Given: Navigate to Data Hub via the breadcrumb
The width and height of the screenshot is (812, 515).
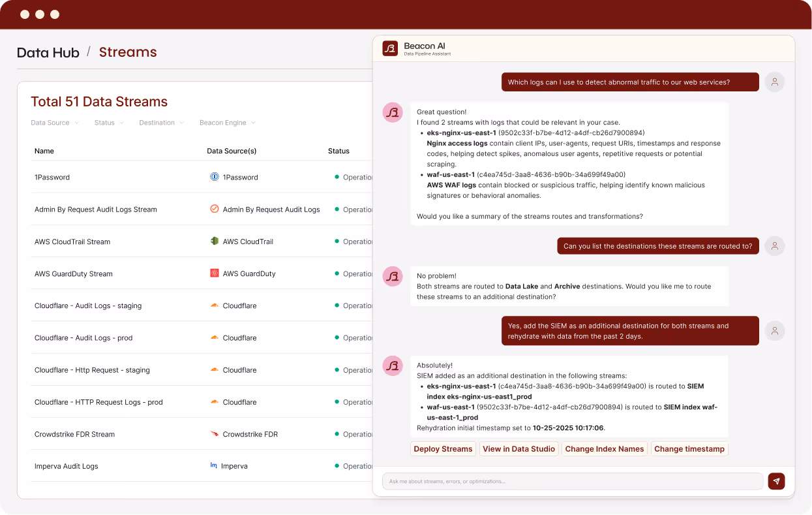Looking at the screenshot, I should click(48, 52).
